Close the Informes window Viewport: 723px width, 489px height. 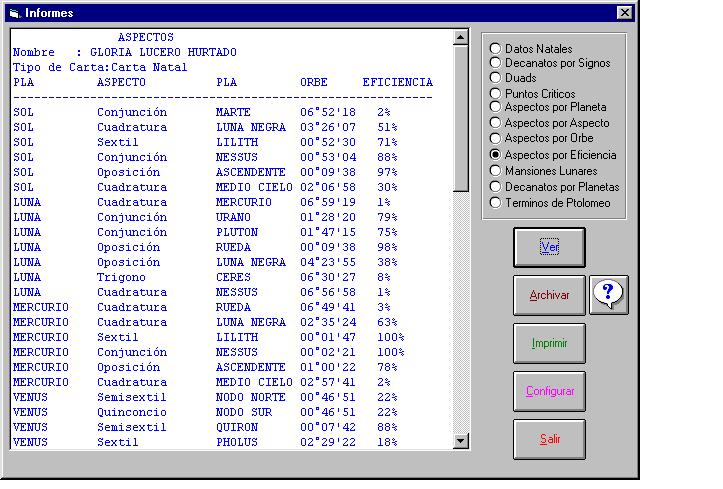click(624, 13)
